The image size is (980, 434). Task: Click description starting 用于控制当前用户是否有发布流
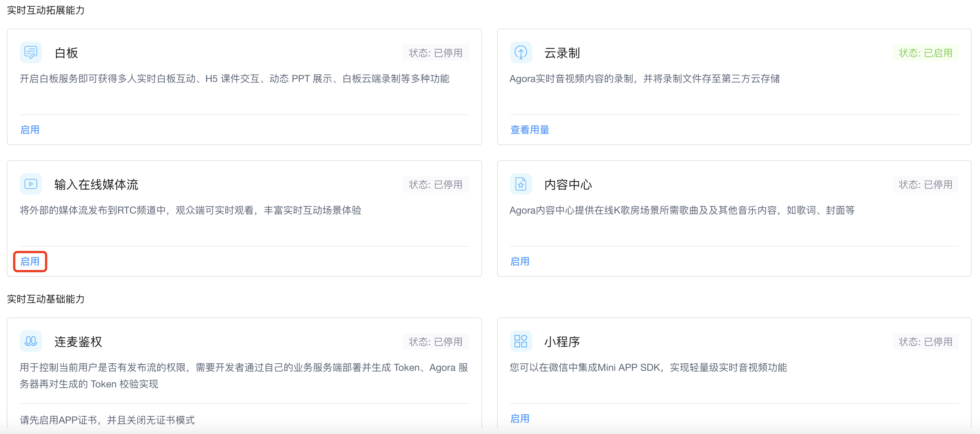pos(244,375)
